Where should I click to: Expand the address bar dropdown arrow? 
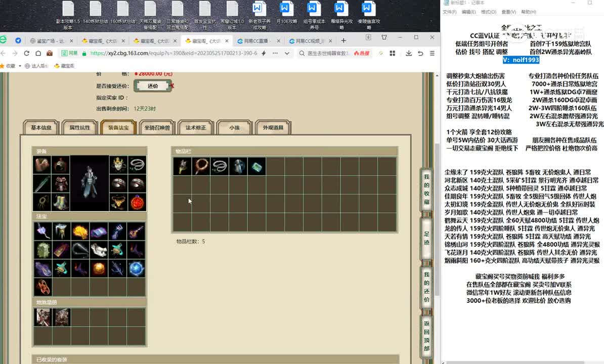click(287, 53)
